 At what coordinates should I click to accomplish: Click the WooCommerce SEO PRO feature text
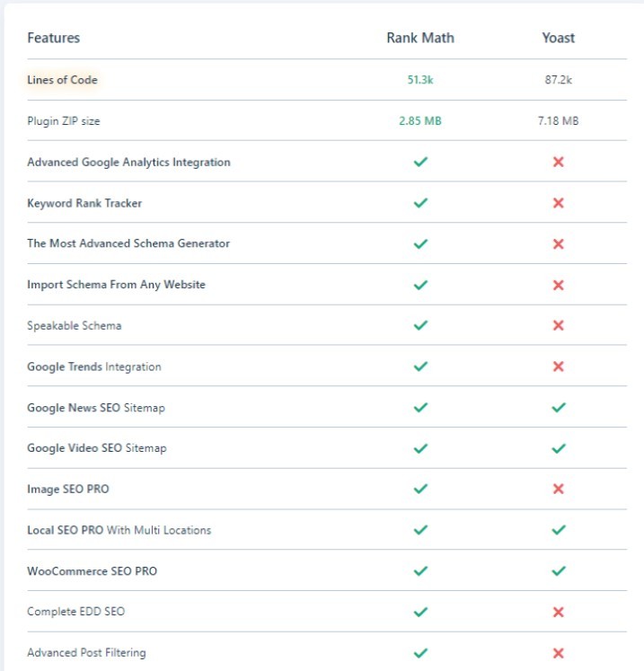92,571
